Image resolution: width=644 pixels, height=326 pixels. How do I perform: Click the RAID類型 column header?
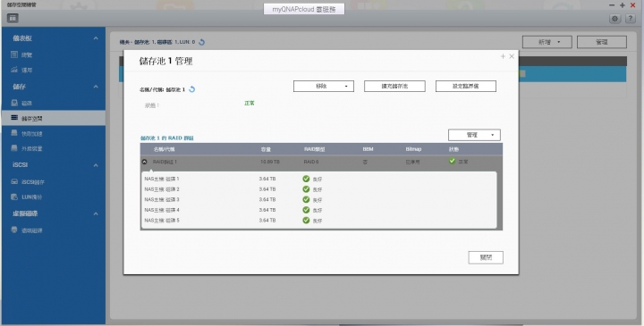pyautogui.click(x=314, y=149)
